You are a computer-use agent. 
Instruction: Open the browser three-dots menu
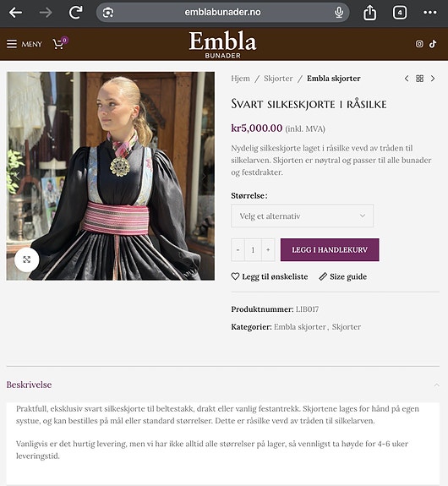click(430, 13)
